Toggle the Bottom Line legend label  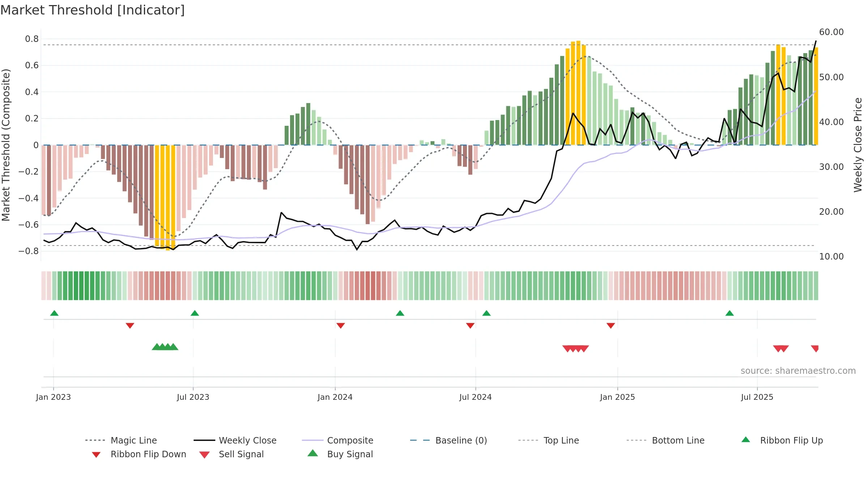(x=678, y=440)
